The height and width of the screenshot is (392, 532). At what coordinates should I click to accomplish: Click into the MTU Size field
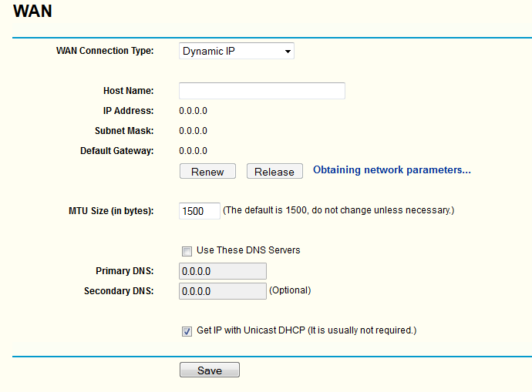point(198,210)
